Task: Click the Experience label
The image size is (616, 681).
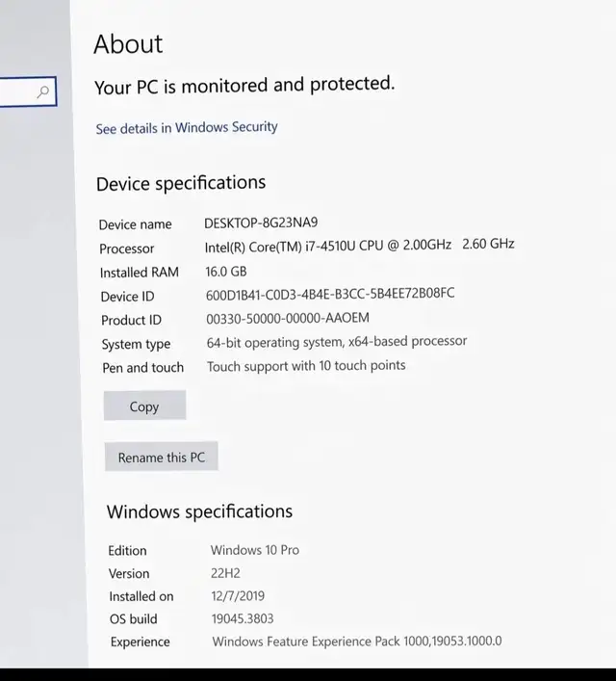Action: [140, 642]
